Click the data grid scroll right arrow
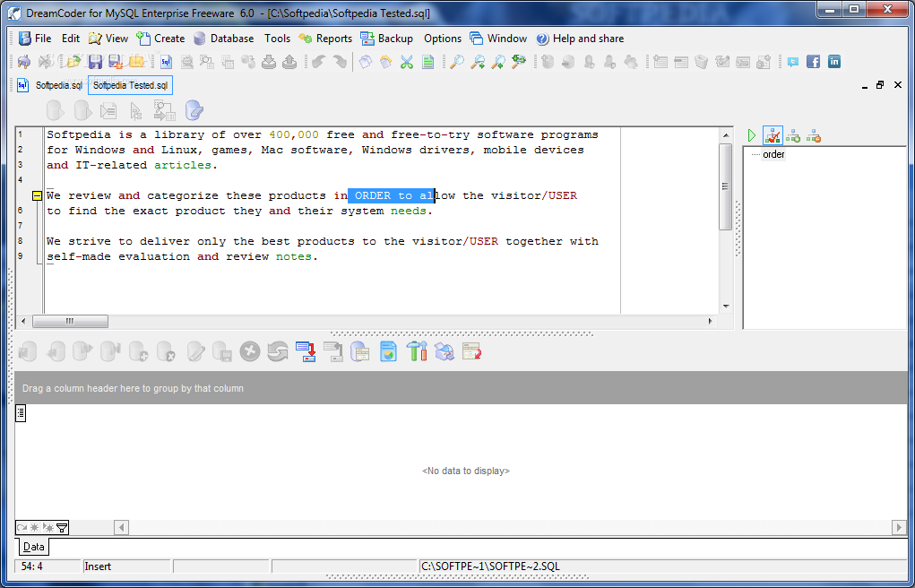The width and height of the screenshot is (915, 588). tap(899, 528)
